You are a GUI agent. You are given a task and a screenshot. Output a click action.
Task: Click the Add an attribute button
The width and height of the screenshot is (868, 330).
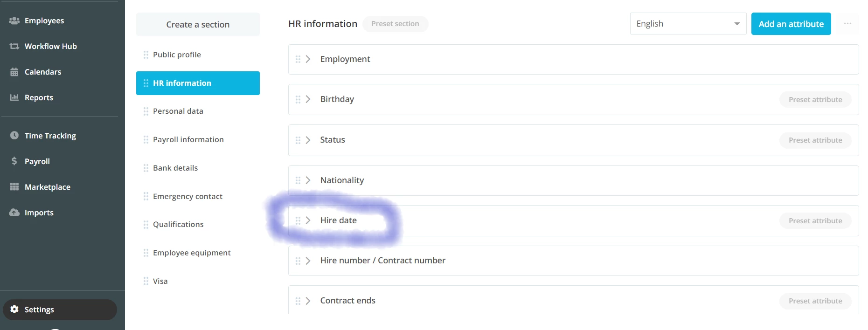[791, 24]
